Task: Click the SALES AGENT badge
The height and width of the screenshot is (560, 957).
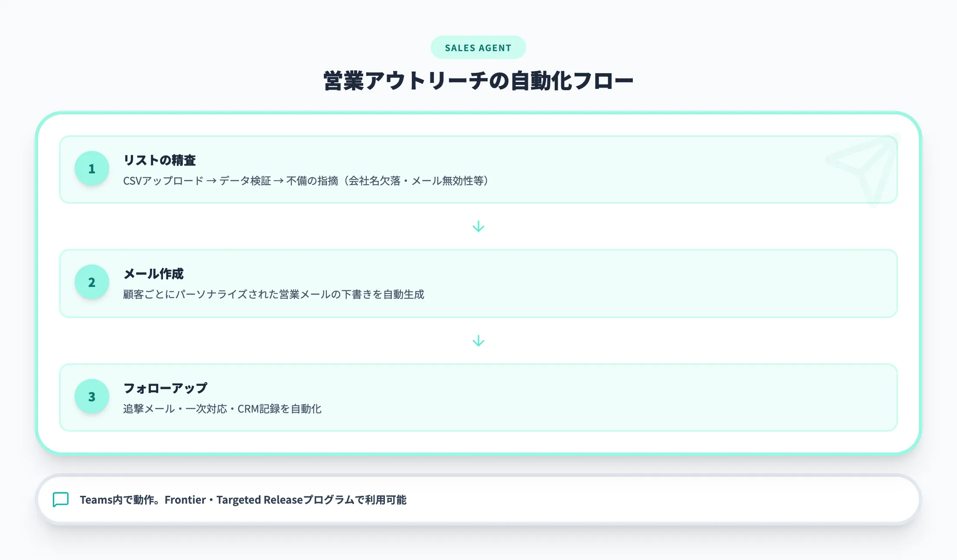Action: click(478, 48)
